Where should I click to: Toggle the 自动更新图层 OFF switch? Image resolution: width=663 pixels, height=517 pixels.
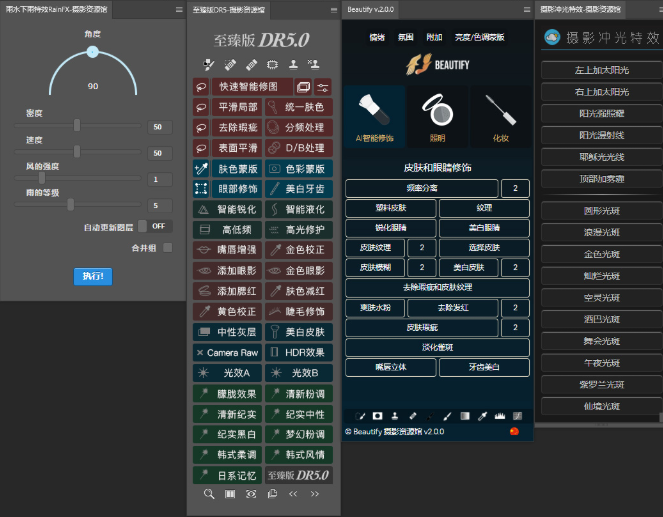(155, 226)
